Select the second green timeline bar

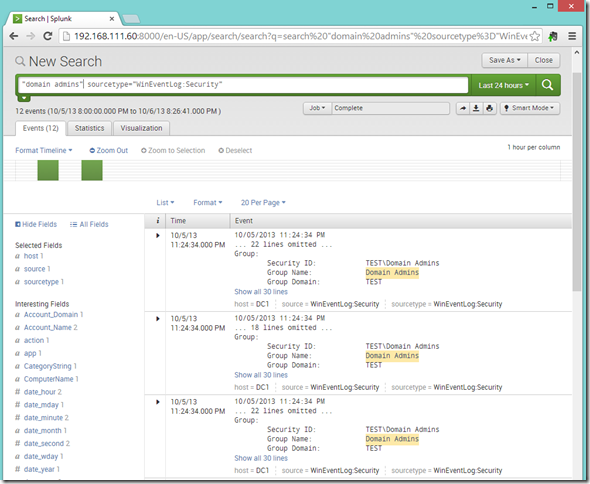pos(92,170)
